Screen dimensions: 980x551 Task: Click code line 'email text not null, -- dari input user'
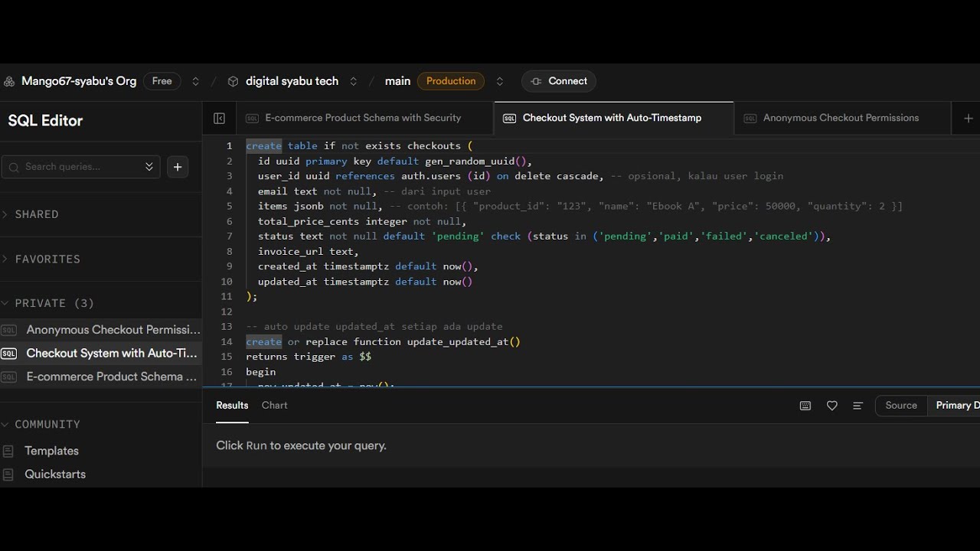click(x=374, y=191)
